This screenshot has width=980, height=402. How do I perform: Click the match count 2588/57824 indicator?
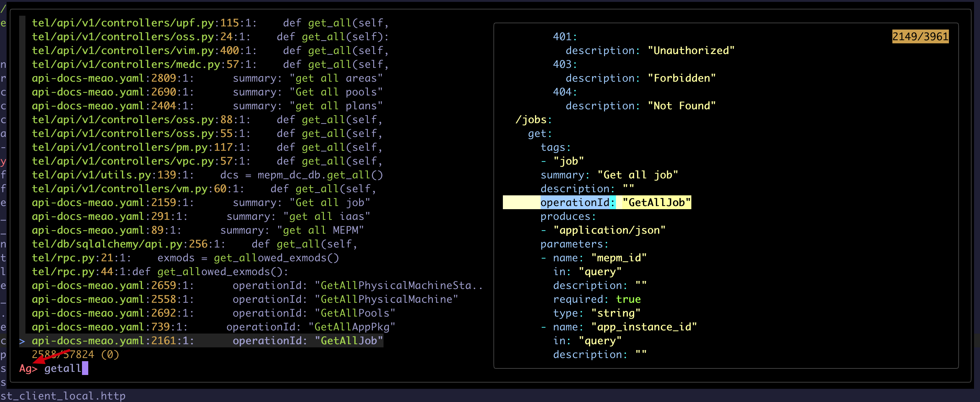tap(75, 355)
